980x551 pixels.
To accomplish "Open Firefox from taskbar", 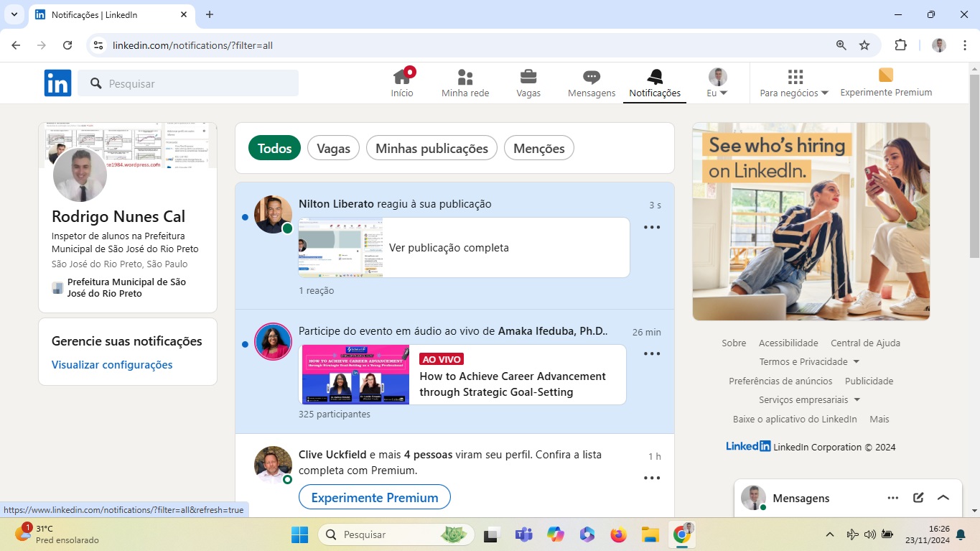I will [618, 534].
